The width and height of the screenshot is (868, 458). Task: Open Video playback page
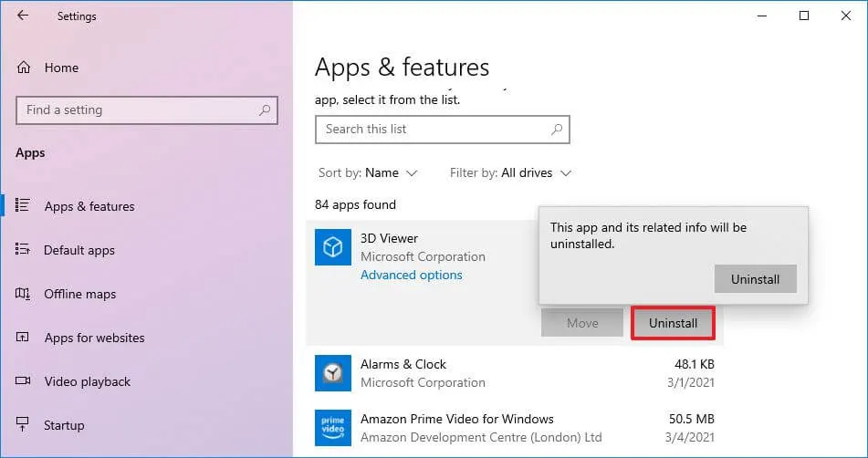(88, 381)
